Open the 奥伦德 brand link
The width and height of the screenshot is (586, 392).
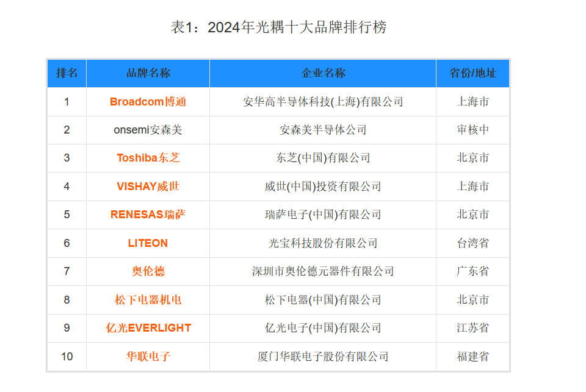148,271
